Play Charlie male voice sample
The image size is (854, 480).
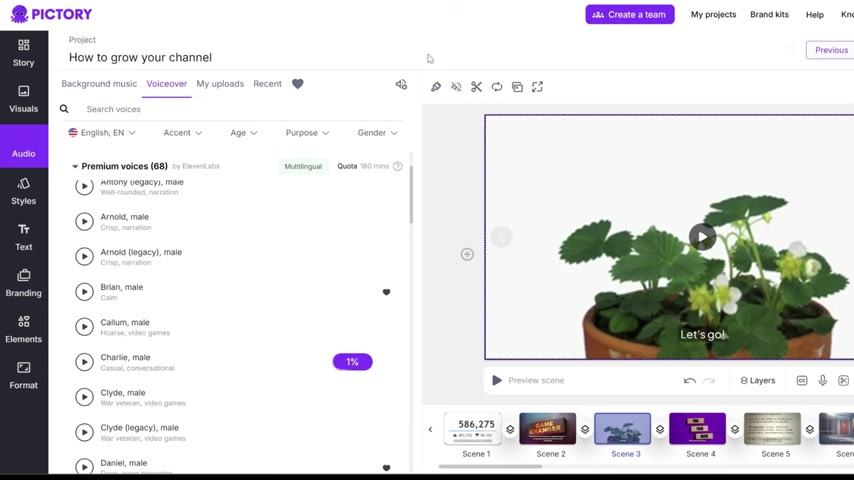point(84,362)
